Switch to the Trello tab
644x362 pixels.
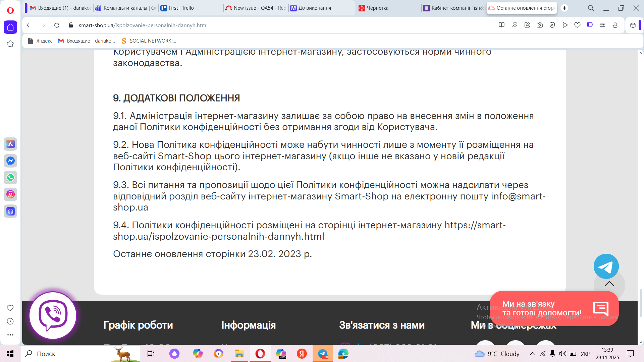(181, 8)
